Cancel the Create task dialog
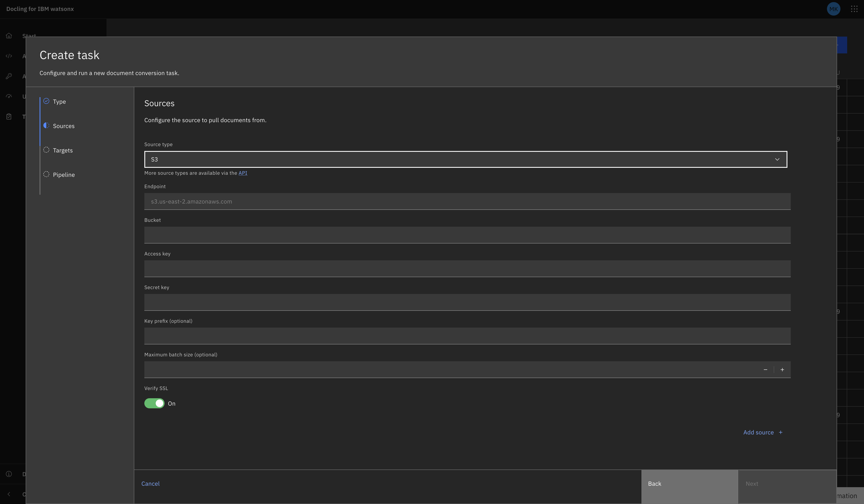 [150, 483]
